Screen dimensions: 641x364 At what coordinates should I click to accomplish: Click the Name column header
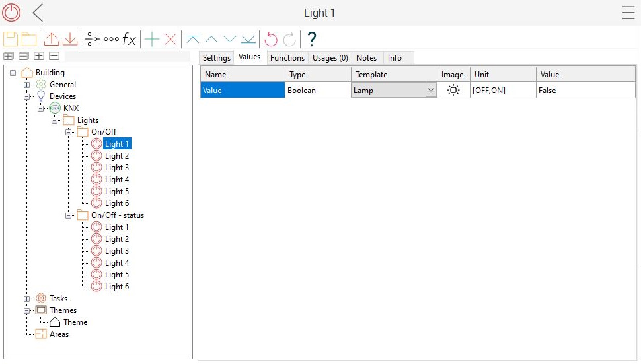[x=243, y=75]
